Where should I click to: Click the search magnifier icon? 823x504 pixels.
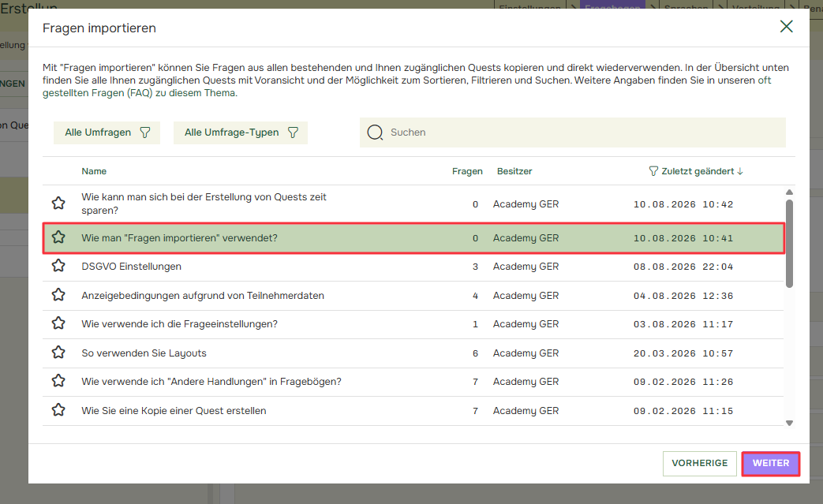(375, 133)
